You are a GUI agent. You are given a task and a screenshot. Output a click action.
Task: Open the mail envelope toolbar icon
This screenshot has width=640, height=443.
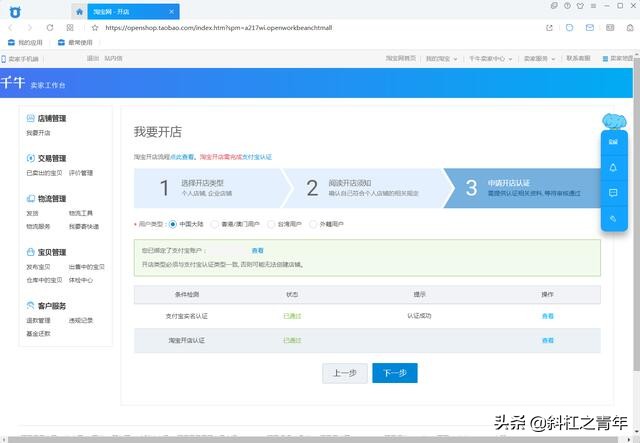[x=590, y=28]
